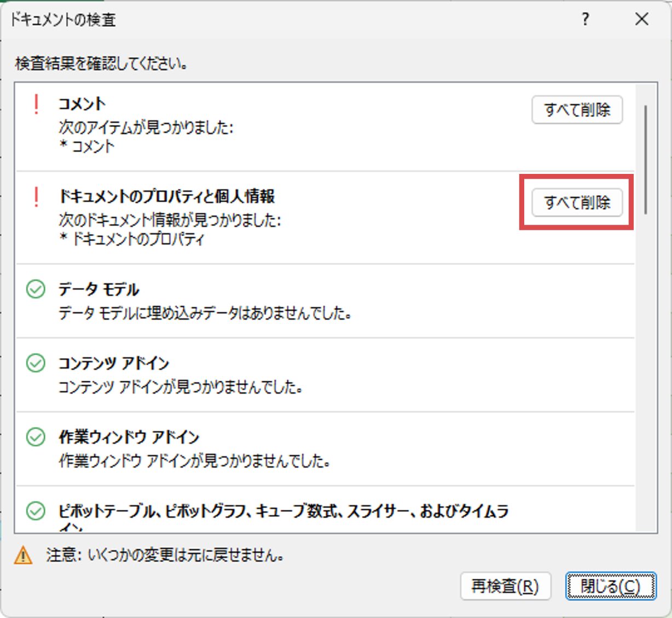Viewport: 672px width, 618px height.
Task: Click the 再検査(R) button
Action: pyautogui.click(x=505, y=586)
